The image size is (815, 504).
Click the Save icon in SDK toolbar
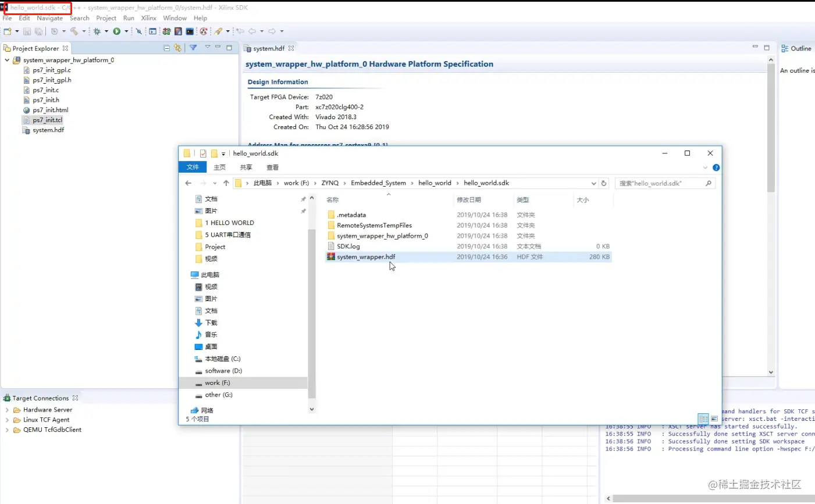coord(27,31)
